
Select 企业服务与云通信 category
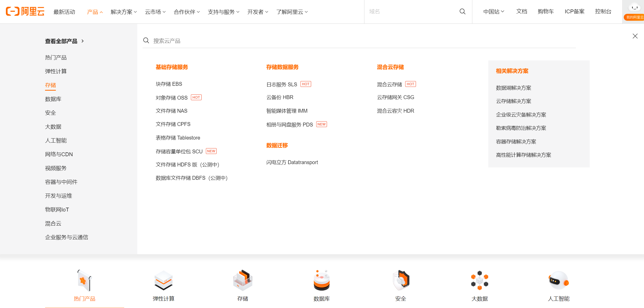(x=67, y=237)
